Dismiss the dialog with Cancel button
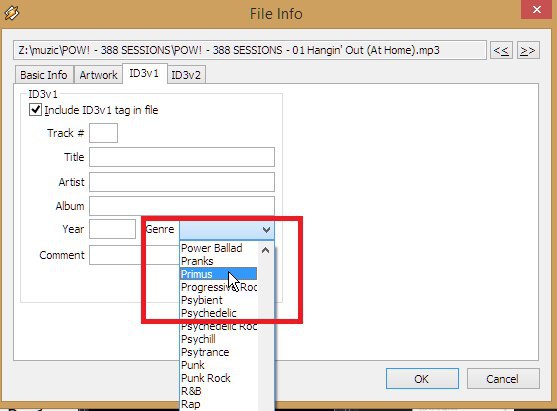The width and height of the screenshot is (557, 411). pyautogui.click(x=503, y=379)
